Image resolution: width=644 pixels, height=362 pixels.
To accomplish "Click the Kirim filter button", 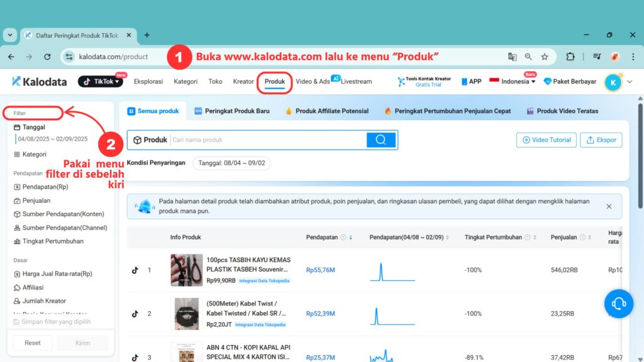I will [82, 343].
